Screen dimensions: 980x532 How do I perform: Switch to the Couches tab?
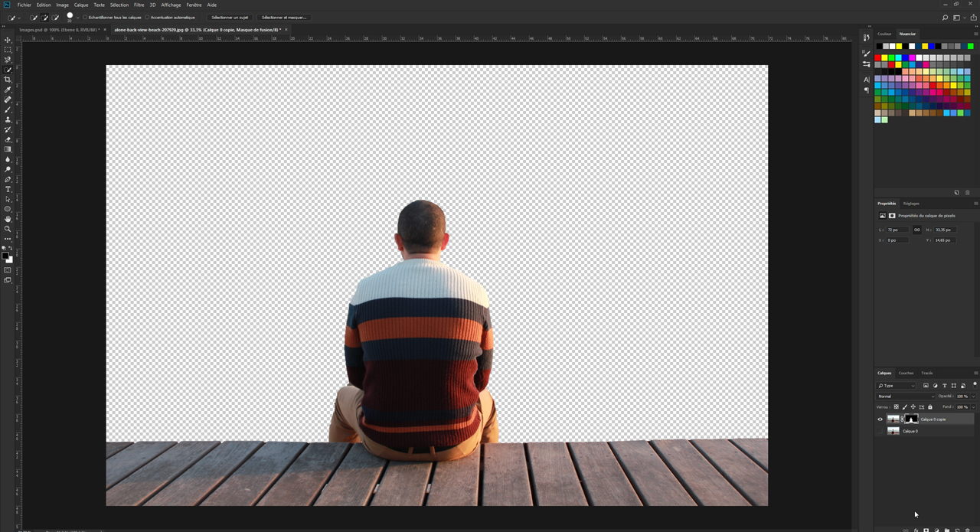pyautogui.click(x=906, y=373)
